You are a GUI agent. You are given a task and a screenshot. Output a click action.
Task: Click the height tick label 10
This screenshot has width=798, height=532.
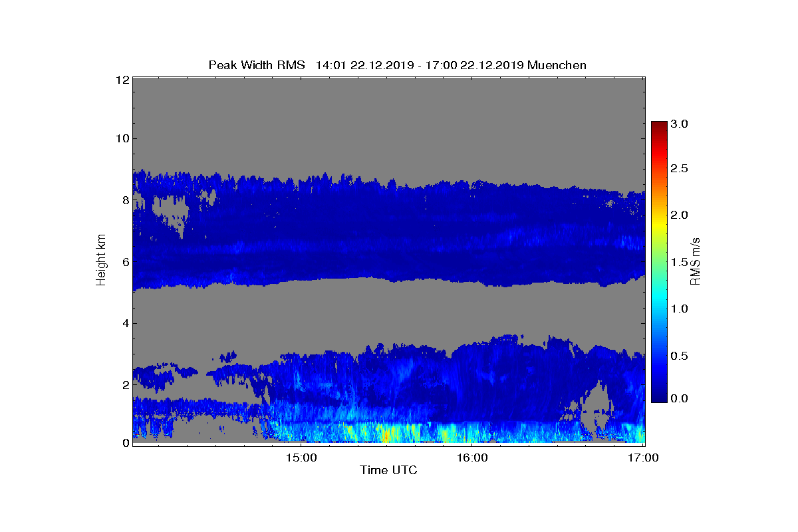pos(121,138)
